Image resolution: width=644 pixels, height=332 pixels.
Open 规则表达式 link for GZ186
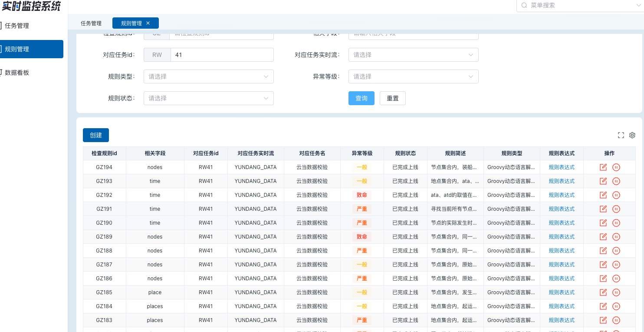pyautogui.click(x=562, y=279)
